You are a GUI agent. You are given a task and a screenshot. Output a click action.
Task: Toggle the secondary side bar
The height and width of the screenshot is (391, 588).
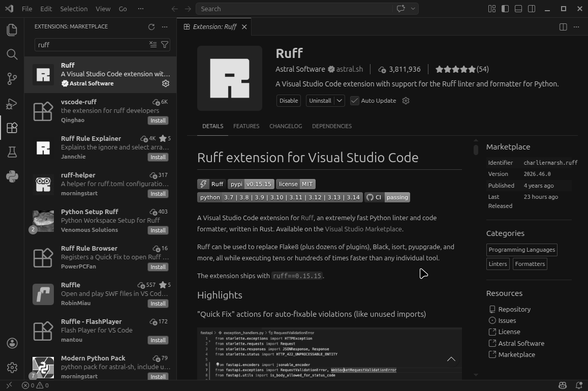(x=532, y=9)
